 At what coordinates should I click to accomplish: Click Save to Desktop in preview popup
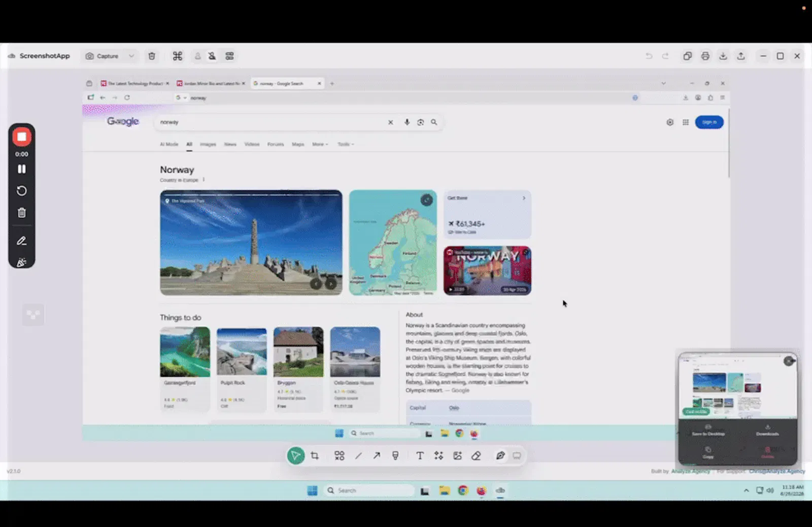(x=708, y=430)
